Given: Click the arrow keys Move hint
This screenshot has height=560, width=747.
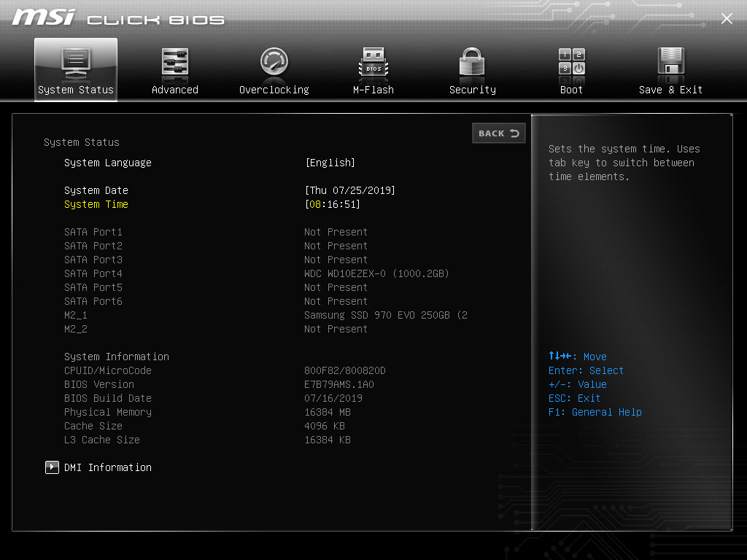Looking at the screenshot, I should click(578, 356).
